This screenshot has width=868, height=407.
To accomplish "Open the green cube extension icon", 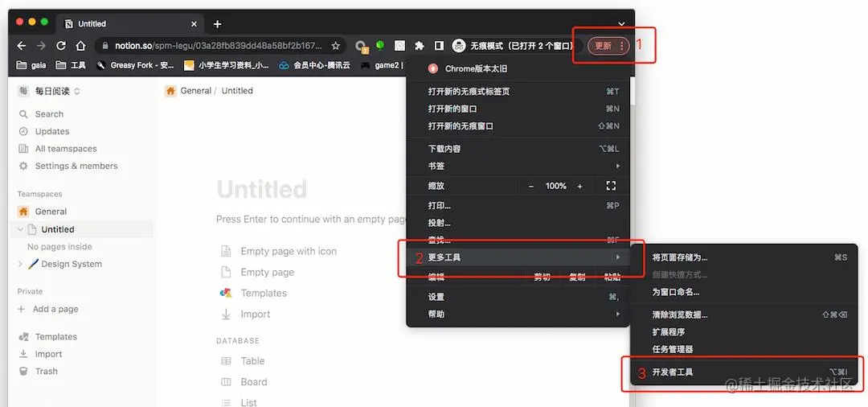I will 380,45.
